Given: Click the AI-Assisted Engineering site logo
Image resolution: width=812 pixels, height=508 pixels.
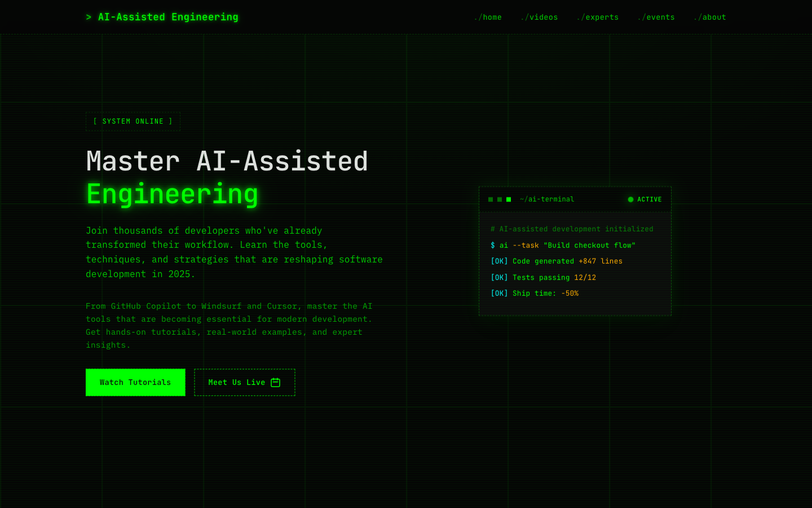Looking at the screenshot, I should click(x=162, y=17).
